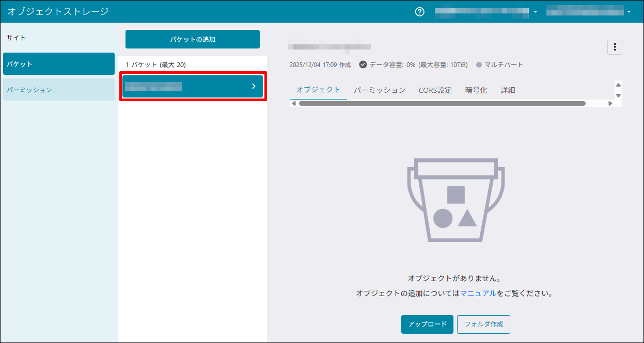The height and width of the screenshot is (343, 644).
Task: Click the help question mark icon
Action: click(420, 12)
